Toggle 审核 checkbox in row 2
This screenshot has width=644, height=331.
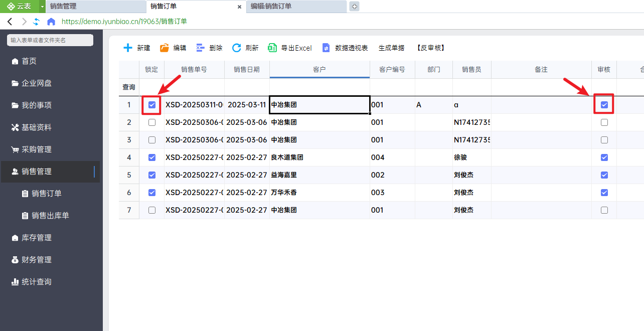click(x=604, y=122)
